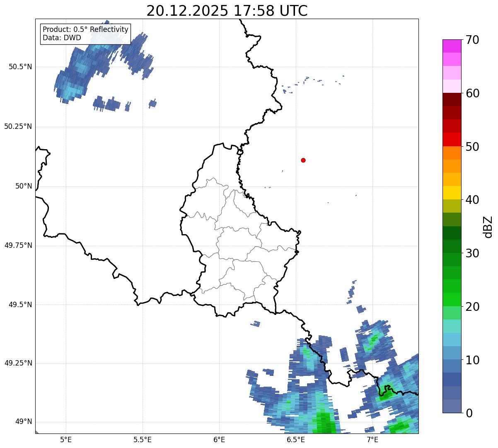
Task: Click the bright green colorbar swatch above 20
Action: [452, 299]
